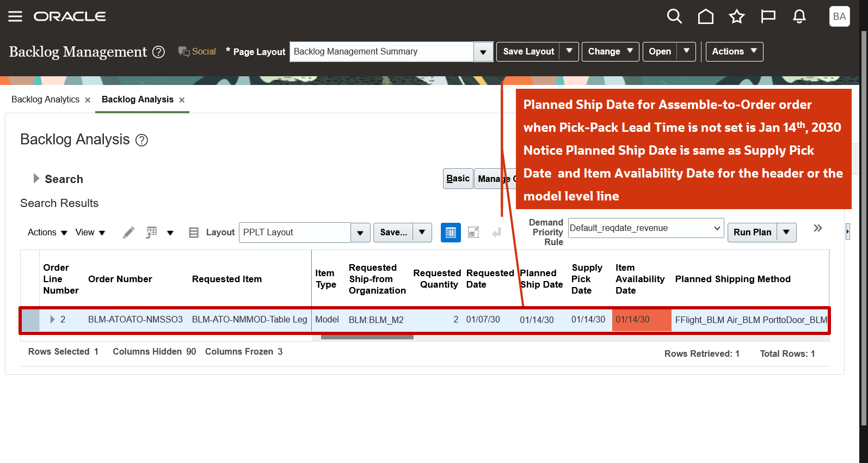The height and width of the screenshot is (463, 868).
Task: Switch to Backlog Analytics tab
Action: click(x=45, y=99)
